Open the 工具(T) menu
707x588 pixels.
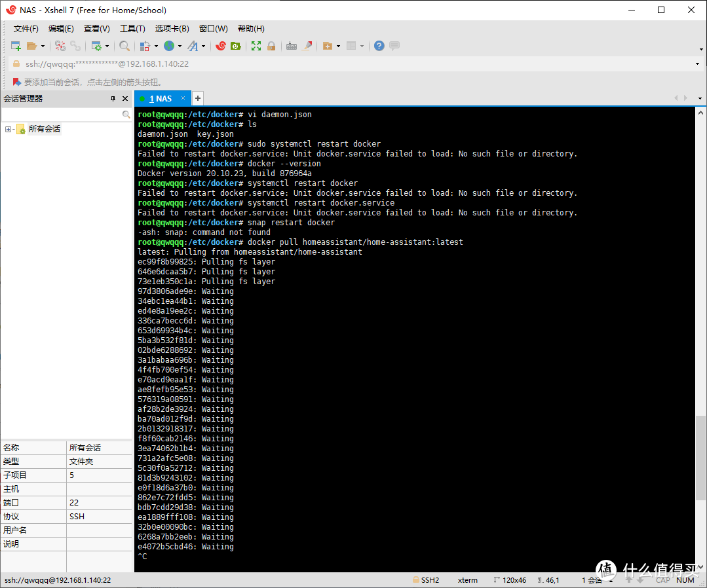(x=132, y=29)
